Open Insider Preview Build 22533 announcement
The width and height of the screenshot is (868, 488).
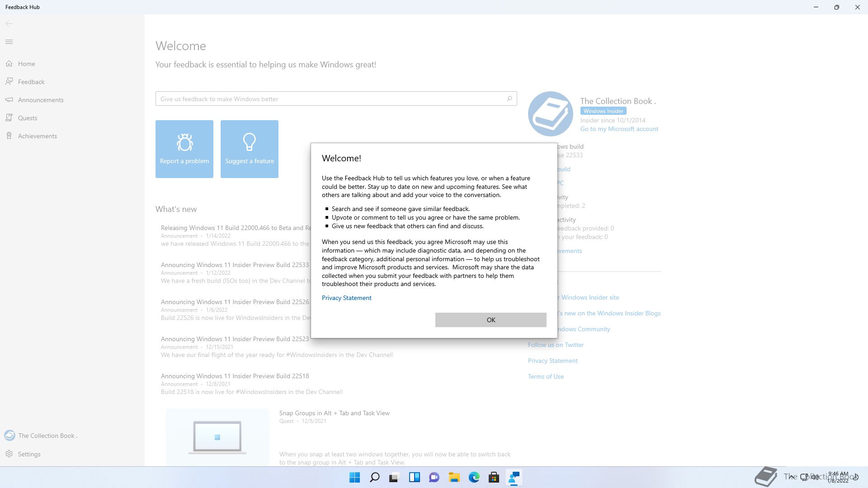pyautogui.click(x=236, y=272)
